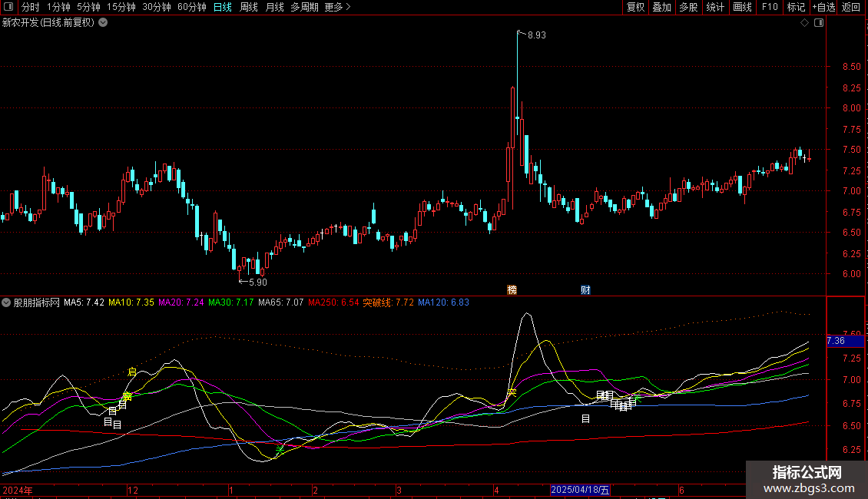Image resolution: width=868 pixels, height=499 pixels.
Task: Click the diamond icon at chart top-right
Action: pyautogui.click(x=805, y=23)
